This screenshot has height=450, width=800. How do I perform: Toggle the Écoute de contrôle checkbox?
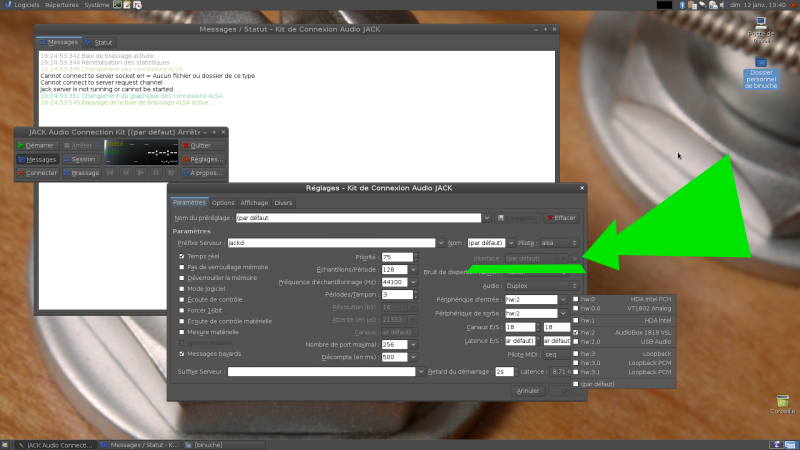(182, 299)
